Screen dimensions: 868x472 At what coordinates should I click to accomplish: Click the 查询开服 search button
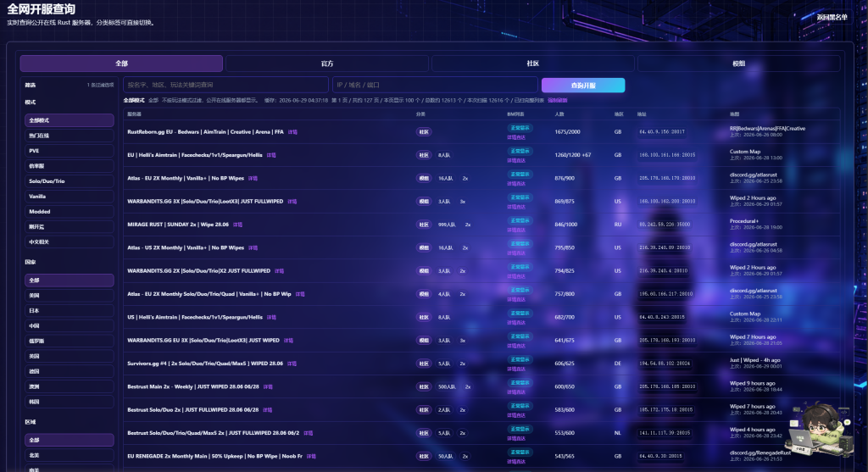pyautogui.click(x=583, y=86)
